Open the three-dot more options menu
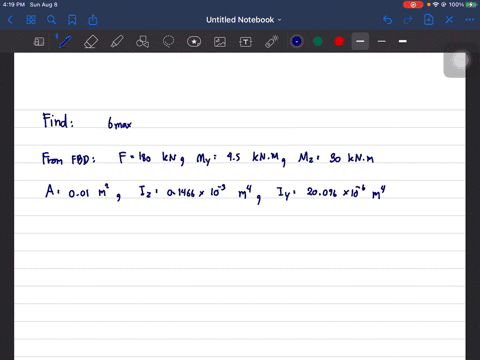 click(470, 20)
